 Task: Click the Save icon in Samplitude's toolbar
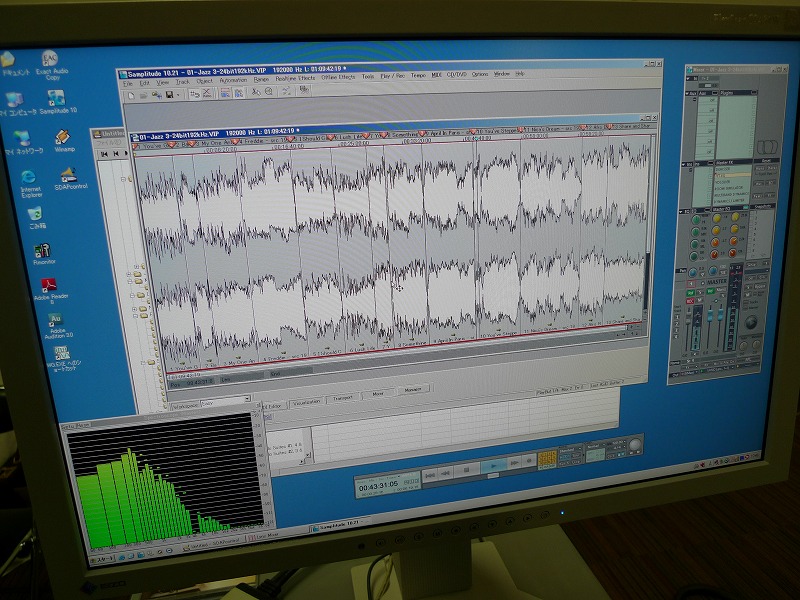168,94
